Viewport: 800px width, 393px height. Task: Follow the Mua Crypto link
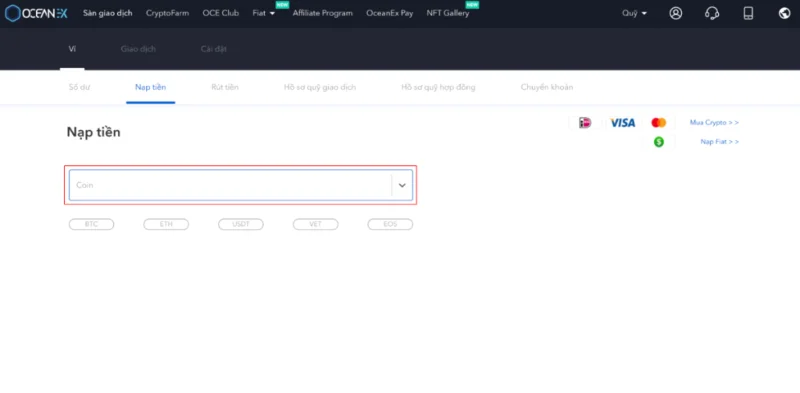(x=714, y=122)
